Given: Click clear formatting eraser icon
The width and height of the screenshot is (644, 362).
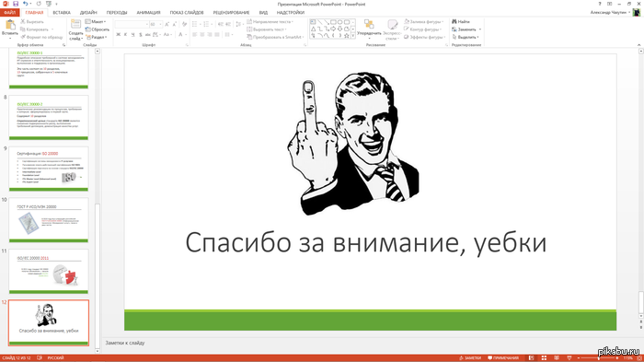Looking at the screenshot, I should (184, 25).
